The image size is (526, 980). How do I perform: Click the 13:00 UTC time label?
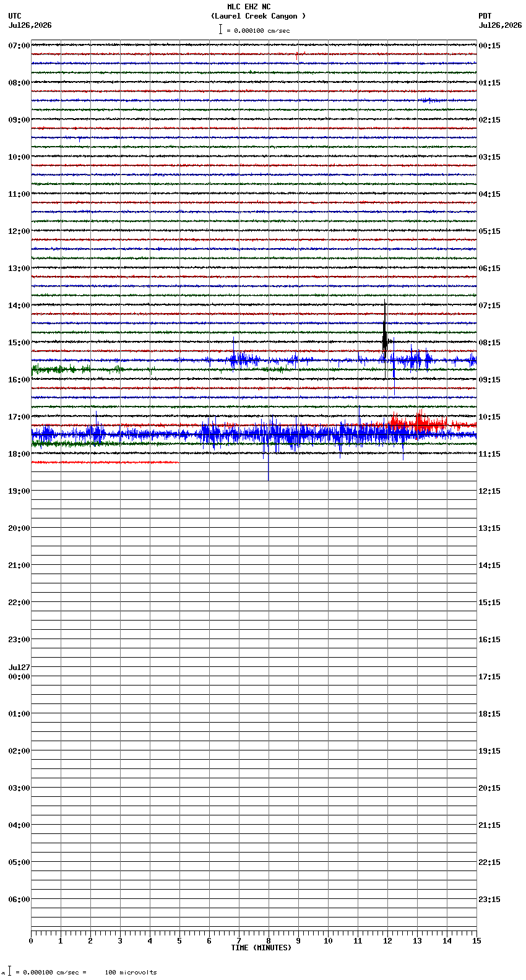coord(19,269)
